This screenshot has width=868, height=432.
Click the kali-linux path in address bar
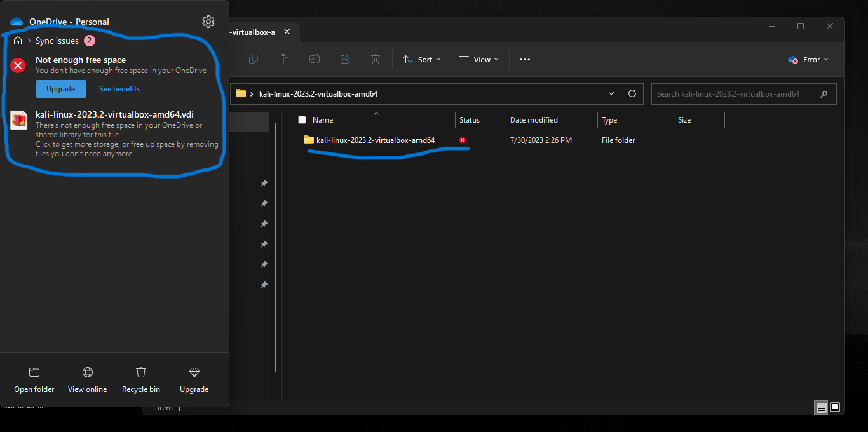(318, 93)
